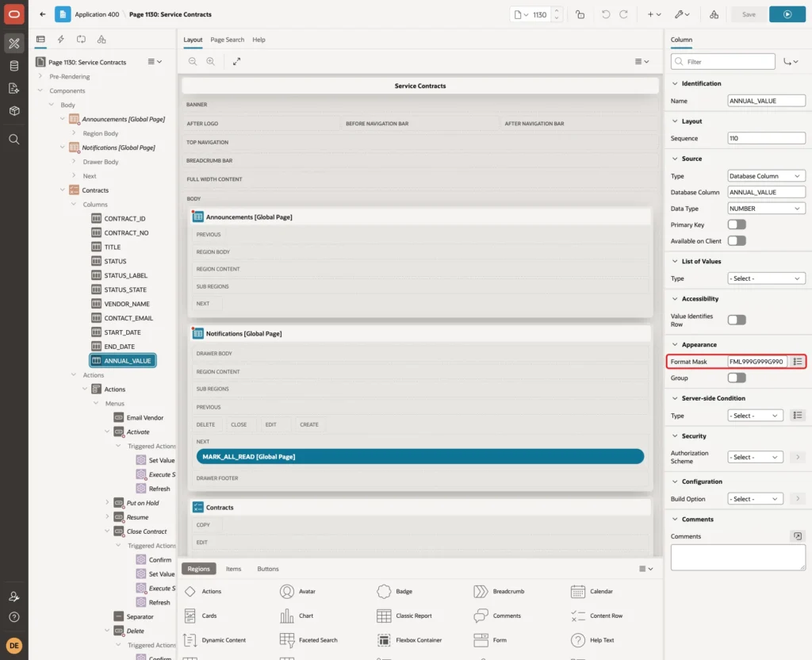Select the MARK_ALL_READ button in layout
Screen dimensions: 812x660
coord(420,457)
